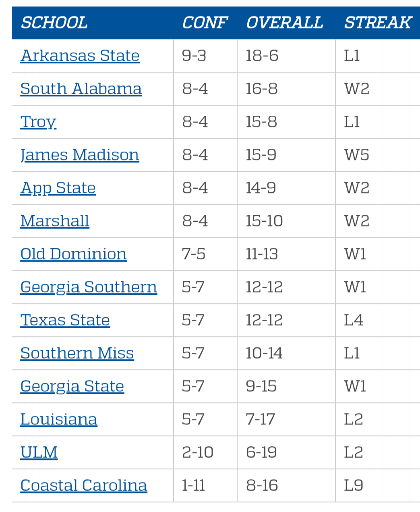Open the Southern Miss team link

[77, 353]
